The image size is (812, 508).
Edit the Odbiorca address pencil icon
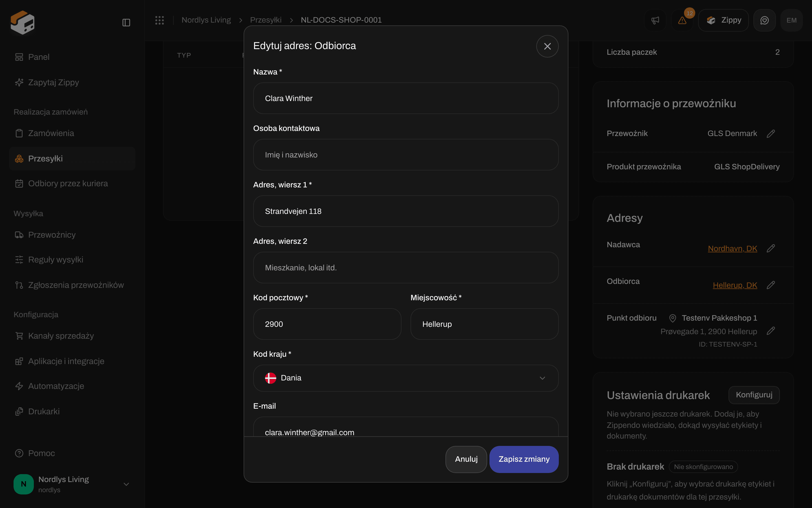(x=771, y=285)
